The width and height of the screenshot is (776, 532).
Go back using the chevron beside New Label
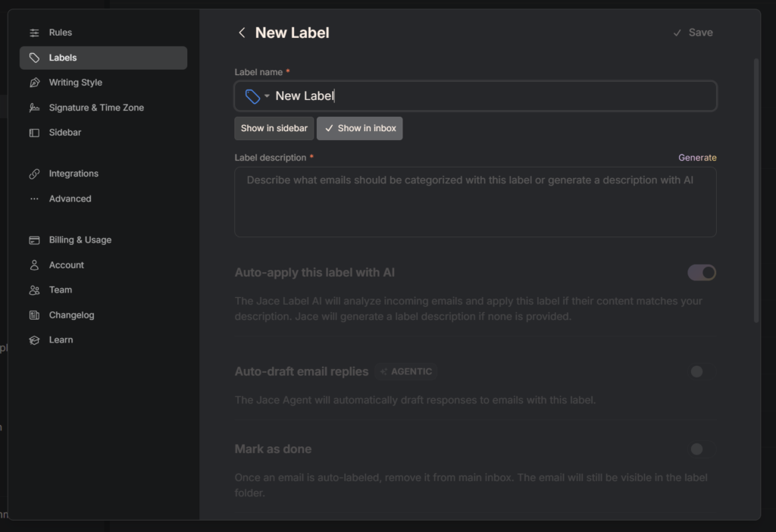[x=242, y=33]
